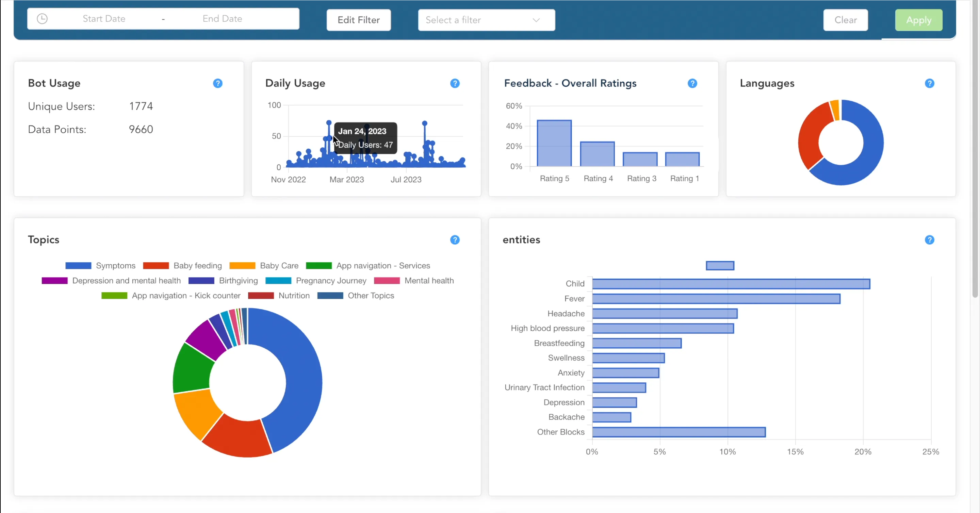Hide the Other Topics legend series

pos(371,296)
